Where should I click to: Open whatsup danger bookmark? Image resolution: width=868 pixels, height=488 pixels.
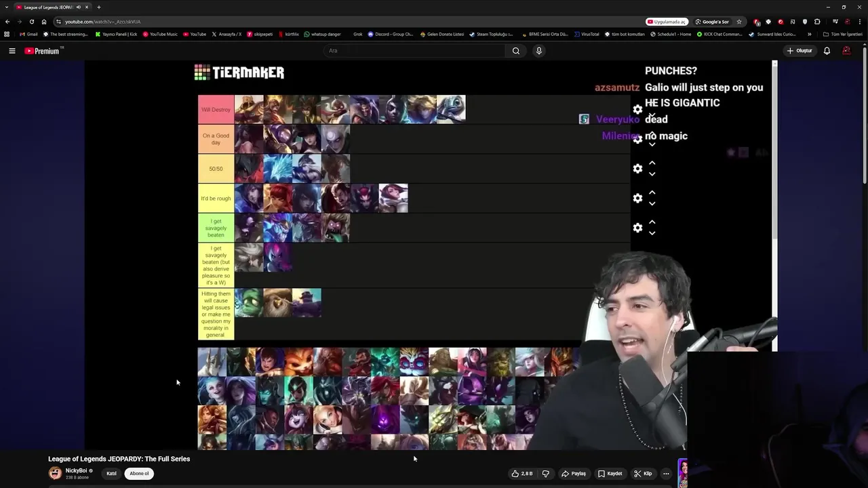coord(322,34)
